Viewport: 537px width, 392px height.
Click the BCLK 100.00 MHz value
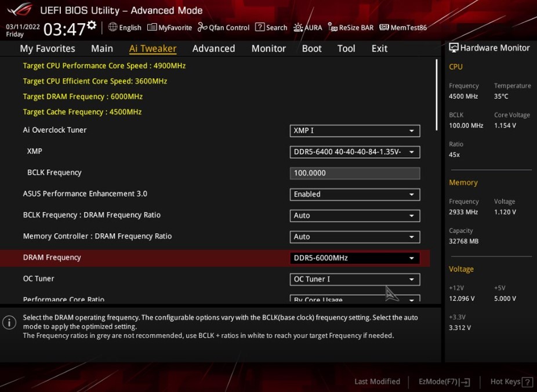click(466, 125)
